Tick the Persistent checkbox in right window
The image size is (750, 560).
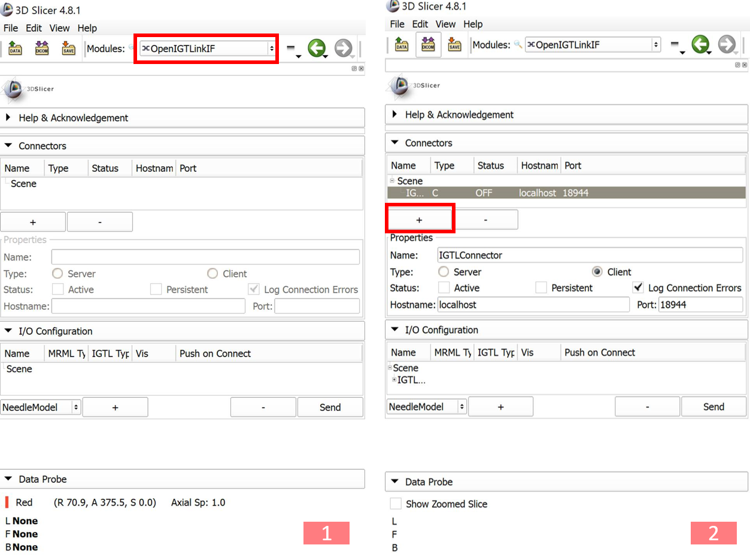(541, 288)
